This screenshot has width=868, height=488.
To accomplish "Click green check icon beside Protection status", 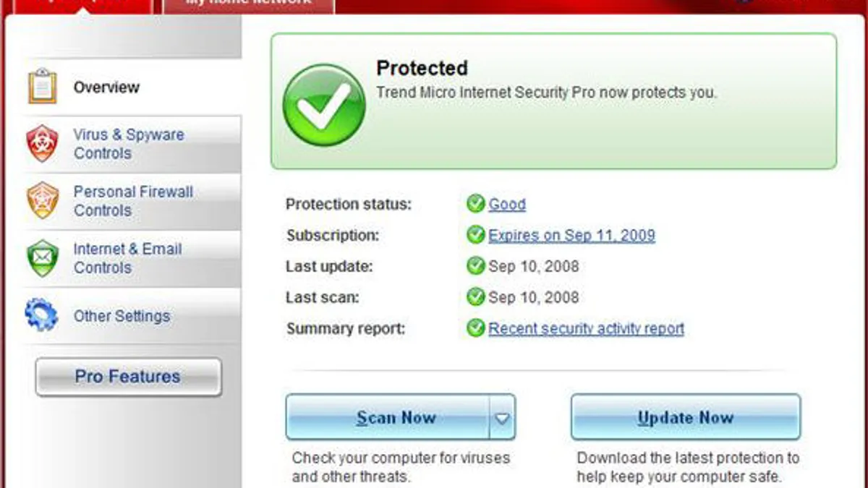I will tap(475, 205).
